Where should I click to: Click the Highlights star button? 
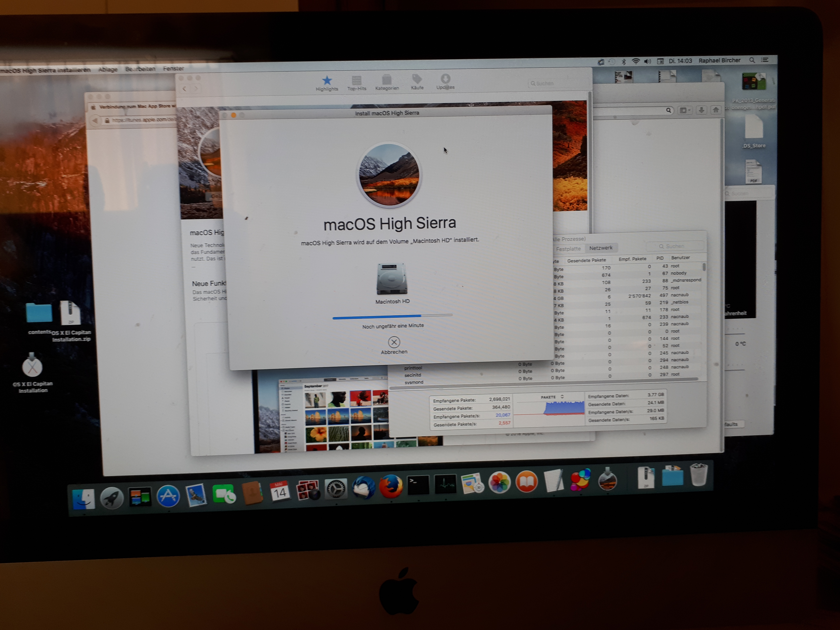click(327, 81)
